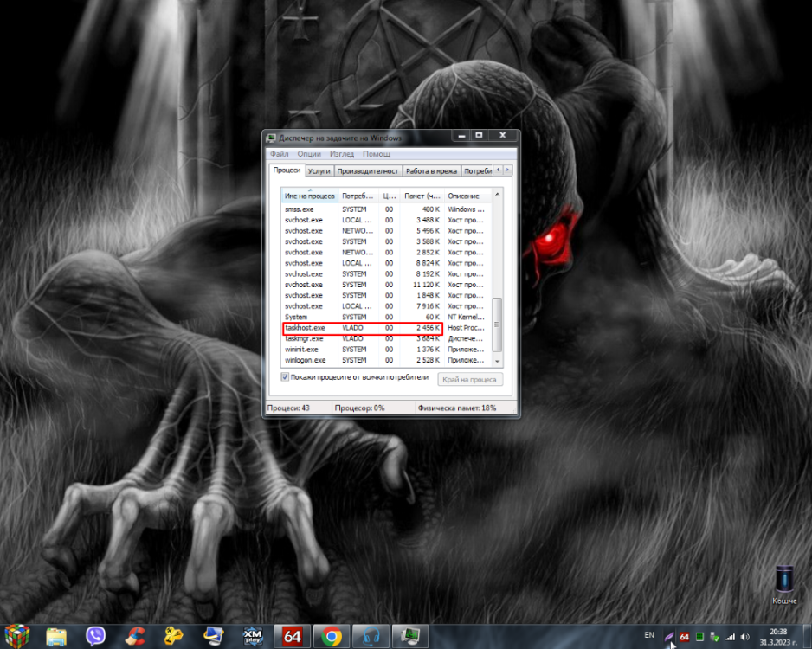Click the process list scroll up arrow

tap(497, 194)
